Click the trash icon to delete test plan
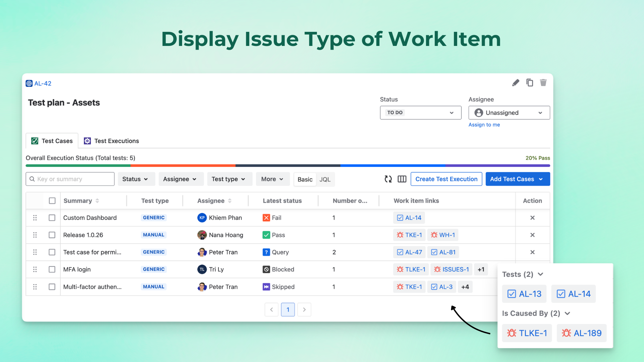Screen dimensions: 644x362 point(543,82)
